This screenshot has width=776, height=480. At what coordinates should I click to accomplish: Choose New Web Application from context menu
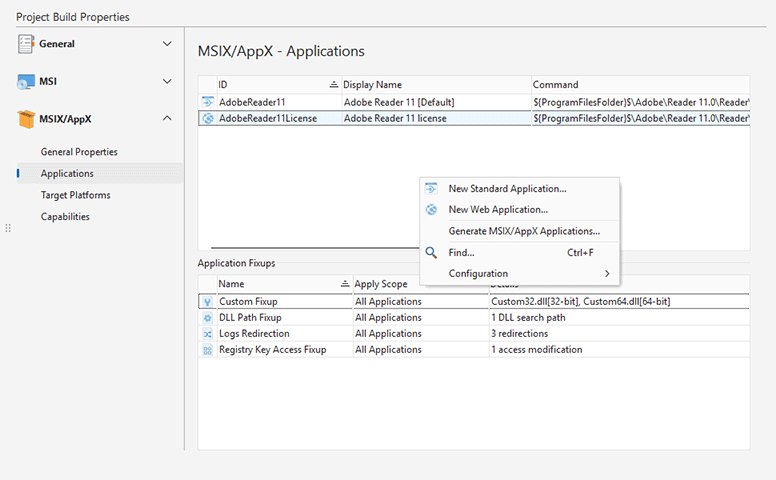498,210
